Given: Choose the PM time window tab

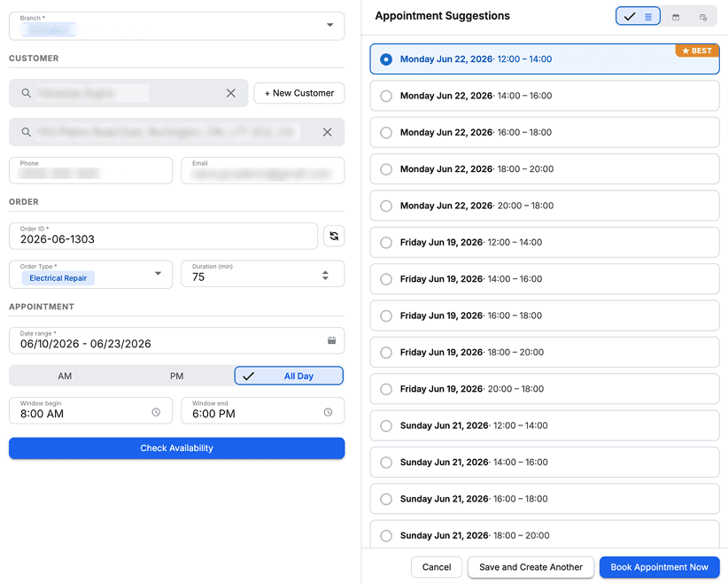Looking at the screenshot, I should coord(176,376).
